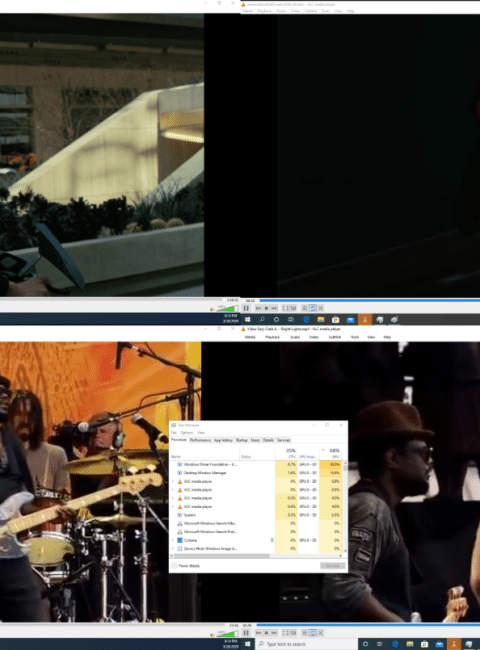Open Task Manager's File menu
The image size is (480, 650).
[x=174, y=432]
